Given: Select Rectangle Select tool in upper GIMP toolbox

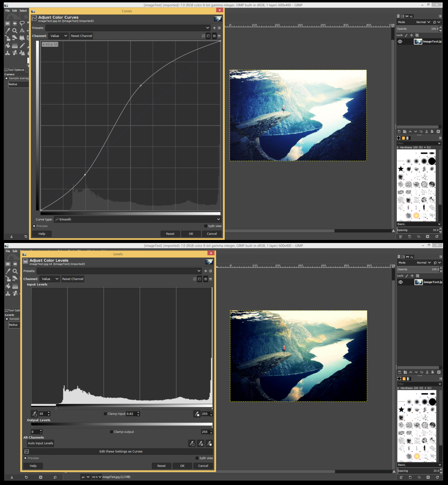Looking at the screenshot, I should point(7,23).
